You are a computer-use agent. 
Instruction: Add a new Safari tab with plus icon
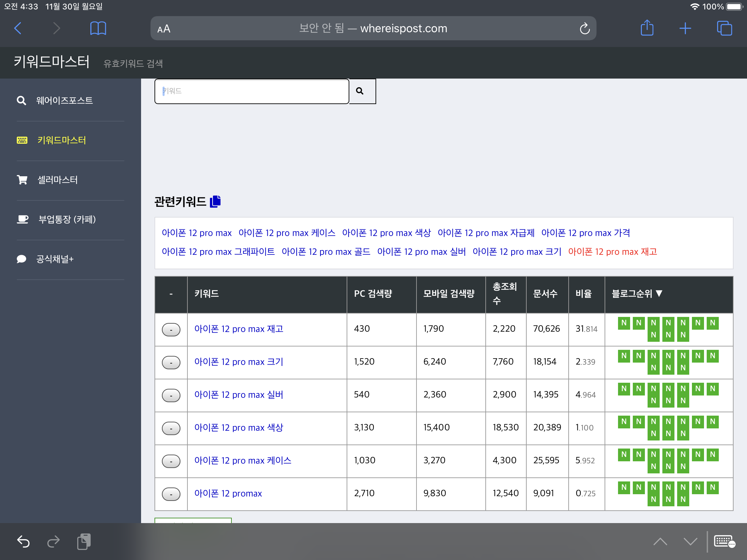685,28
